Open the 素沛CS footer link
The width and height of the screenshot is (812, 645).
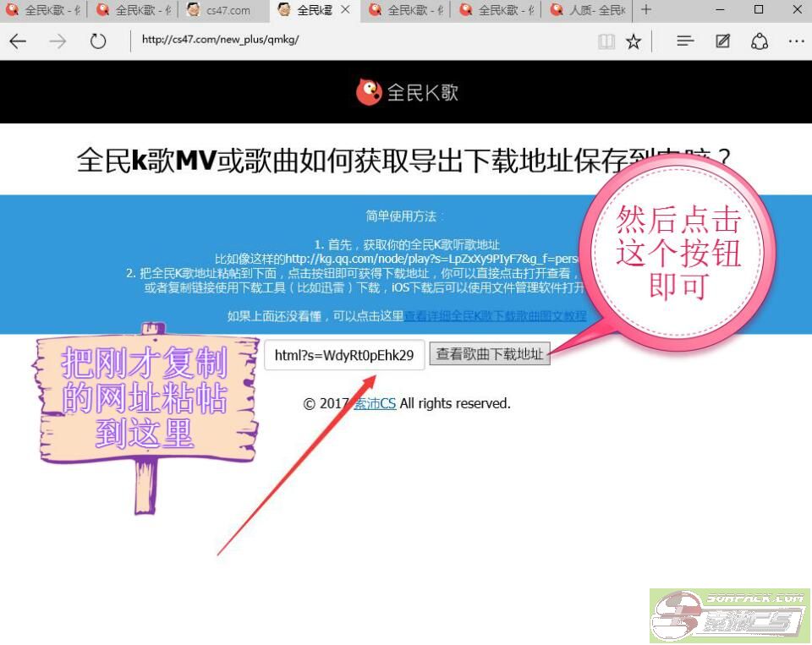click(x=375, y=403)
